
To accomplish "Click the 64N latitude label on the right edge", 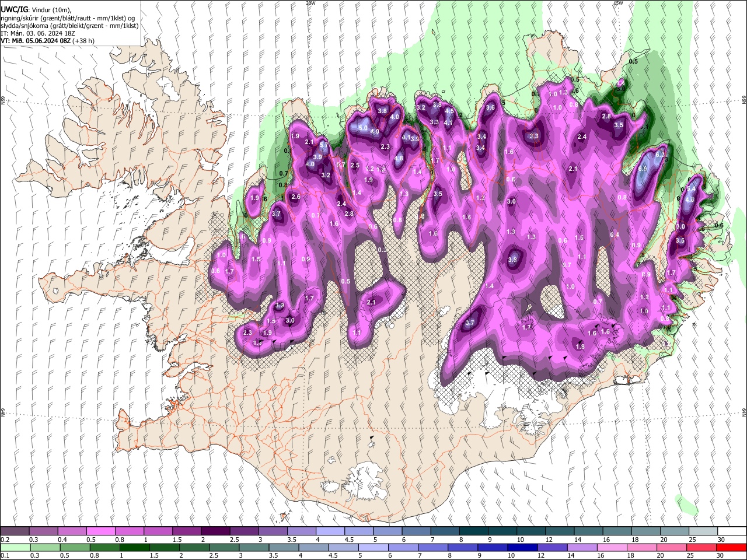I will pos(744,411).
